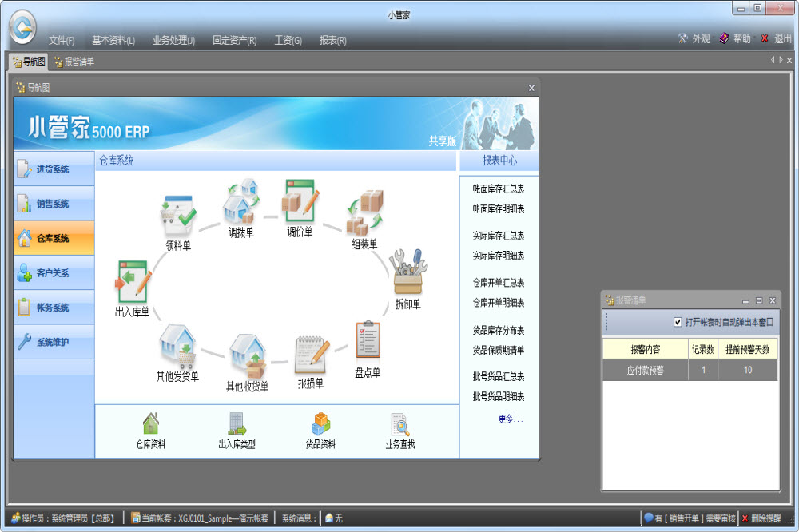Open the 货品保质期清单 report
The width and height of the screenshot is (799, 532).
click(x=499, y=350)
